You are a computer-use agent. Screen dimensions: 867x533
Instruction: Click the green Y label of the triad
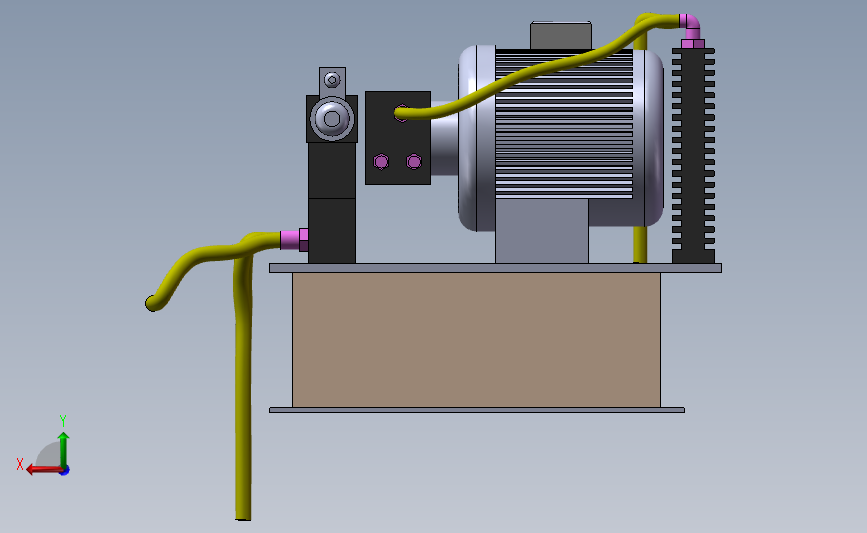click(x=62, y=421)
